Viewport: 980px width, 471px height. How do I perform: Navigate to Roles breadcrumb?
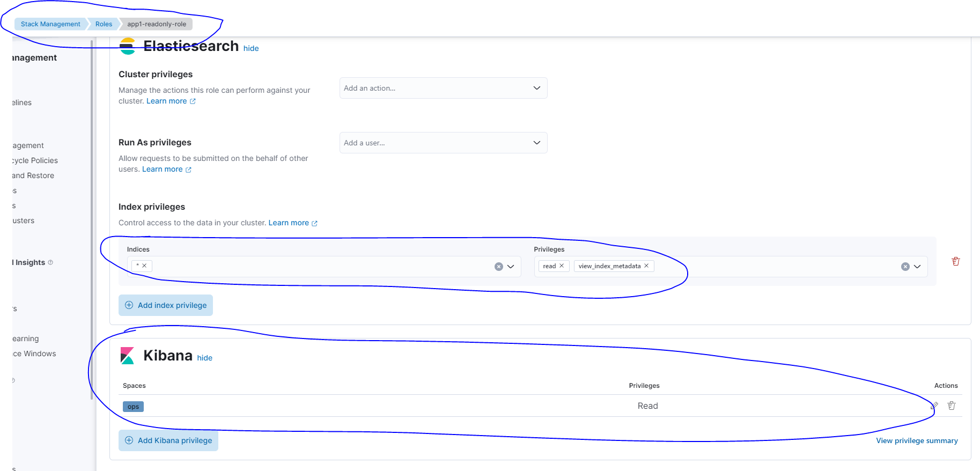pos(104,24)
